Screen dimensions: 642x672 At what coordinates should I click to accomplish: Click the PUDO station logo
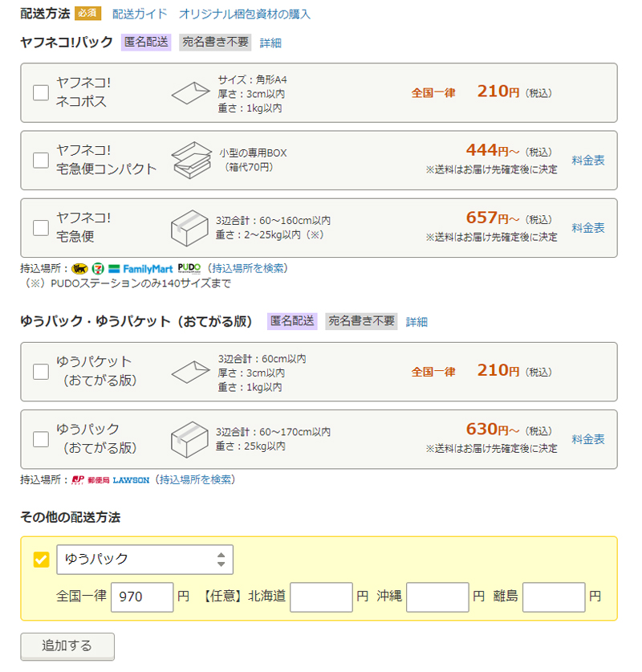coord(189,267)
